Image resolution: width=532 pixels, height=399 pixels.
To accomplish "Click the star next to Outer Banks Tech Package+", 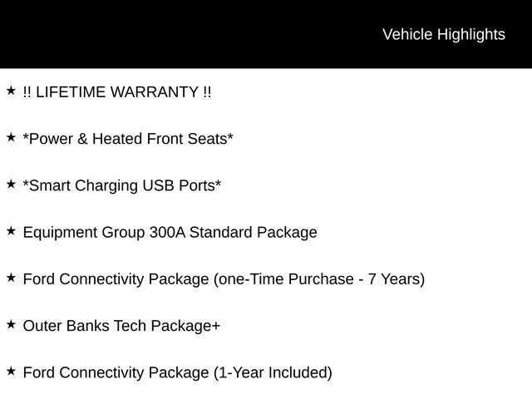I will (11, 323).
